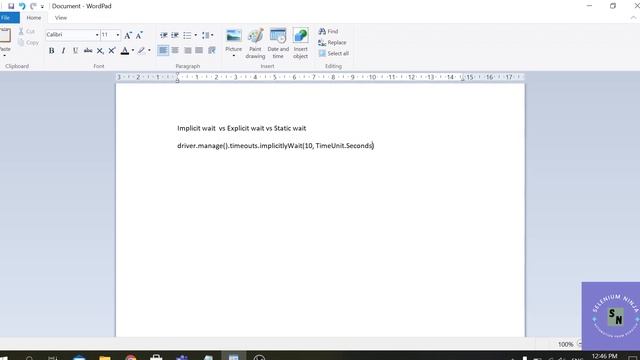Toggle Bold formatting

(51, 51)
